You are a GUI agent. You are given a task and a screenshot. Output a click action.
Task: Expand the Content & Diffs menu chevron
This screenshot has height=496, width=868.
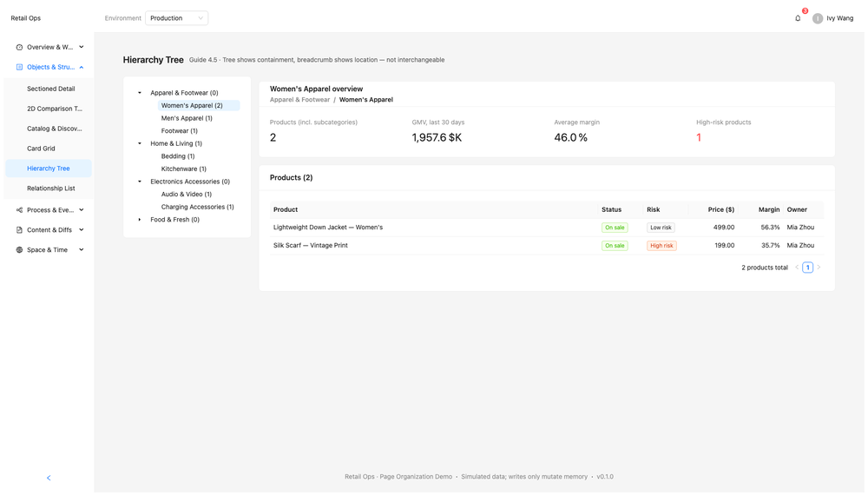coord(82,230)
